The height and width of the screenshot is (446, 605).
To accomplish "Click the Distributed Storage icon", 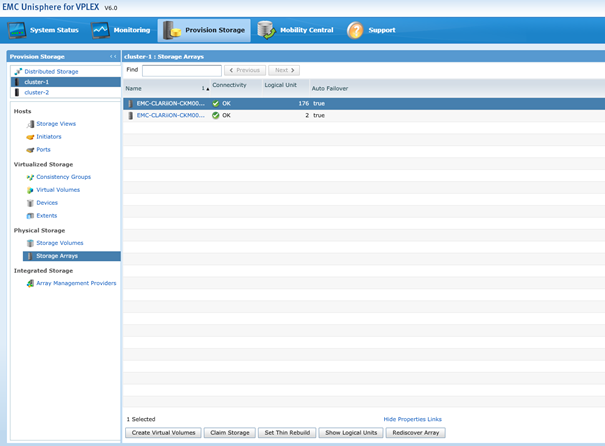I will point(18,71).
